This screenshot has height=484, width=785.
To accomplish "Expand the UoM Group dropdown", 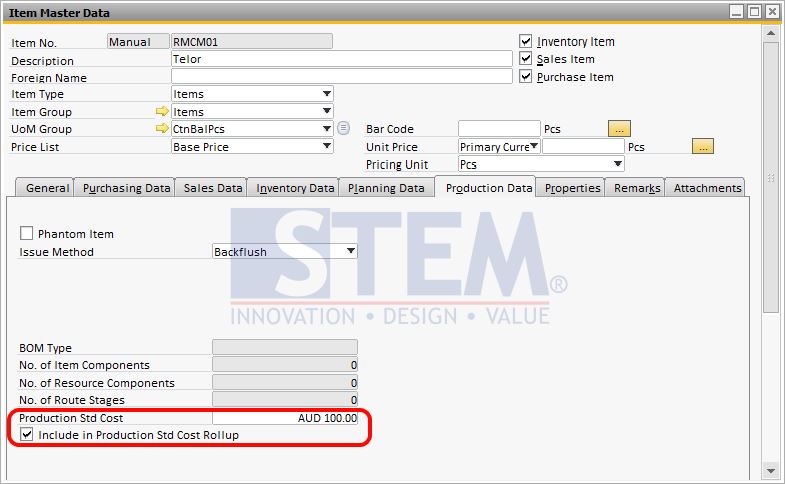I will 327,129.
